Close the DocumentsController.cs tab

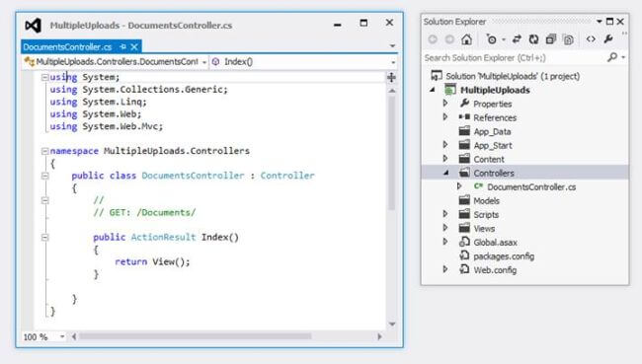click(134, 47)
